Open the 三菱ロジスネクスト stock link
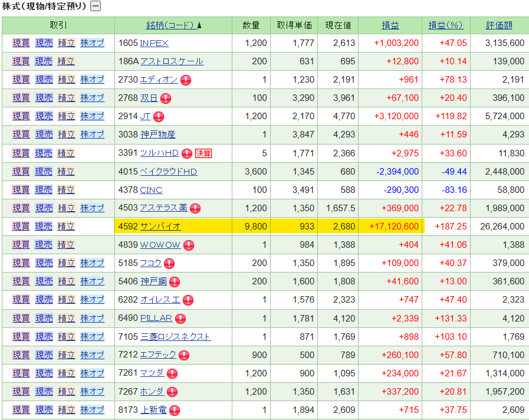This screenshot has height=420, width=529. 175,337
